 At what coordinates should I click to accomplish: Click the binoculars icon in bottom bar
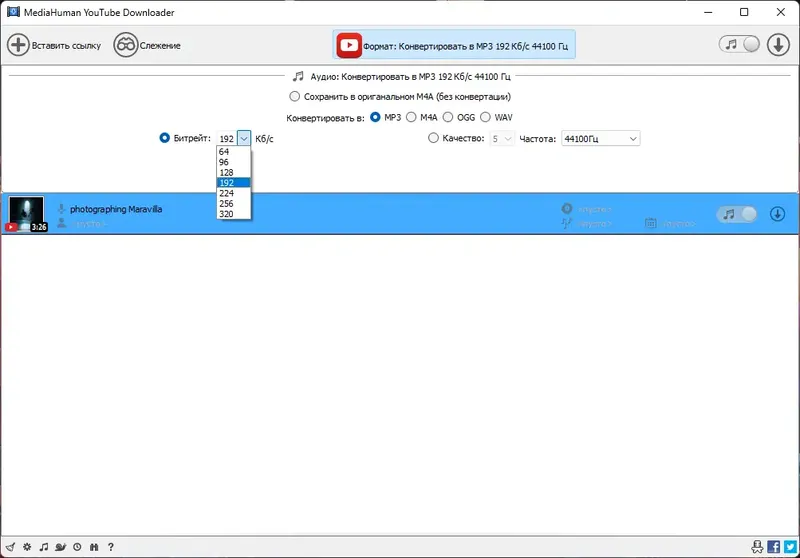[94, 547]
